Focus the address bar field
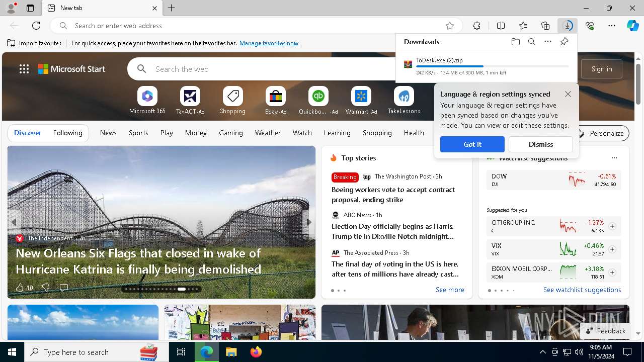Screen dimensions: 644x362 257,26
